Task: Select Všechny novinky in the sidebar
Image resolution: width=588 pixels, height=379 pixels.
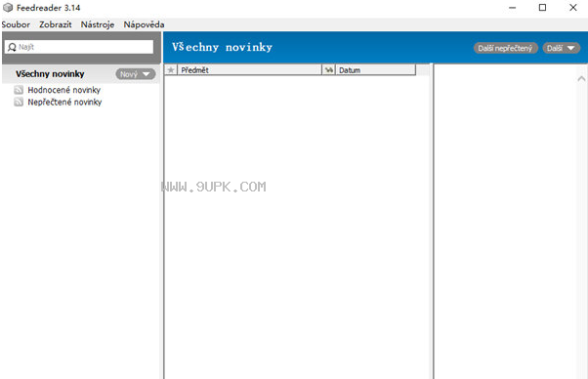Action: 50,74
